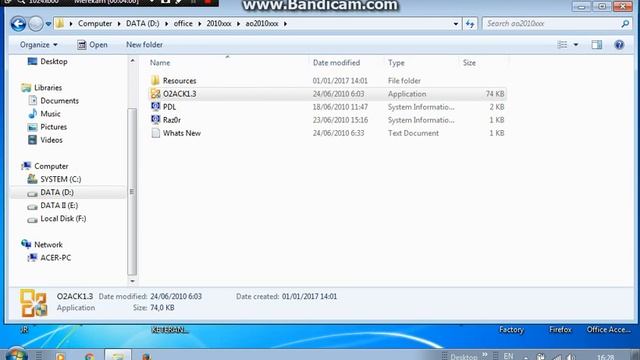
Task: Open the recent pages dropdown arrow
Action: [x=48, y=24]
